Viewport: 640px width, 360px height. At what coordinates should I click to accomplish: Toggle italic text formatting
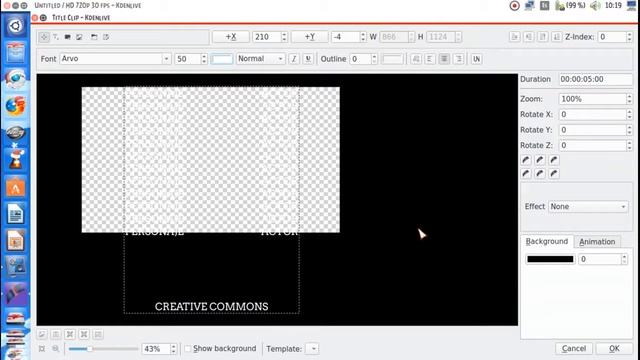click(294, 59)
